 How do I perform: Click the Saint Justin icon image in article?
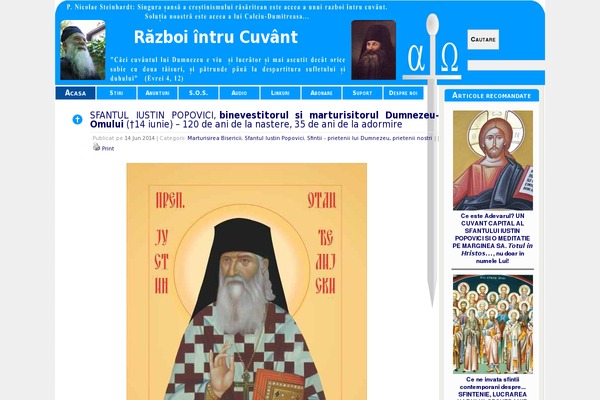pos(247,281)
